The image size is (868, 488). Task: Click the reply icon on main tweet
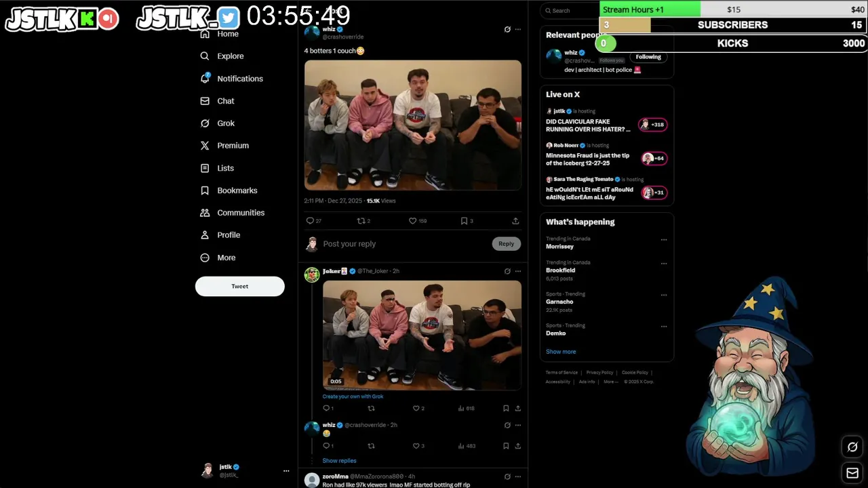point(310,221)
